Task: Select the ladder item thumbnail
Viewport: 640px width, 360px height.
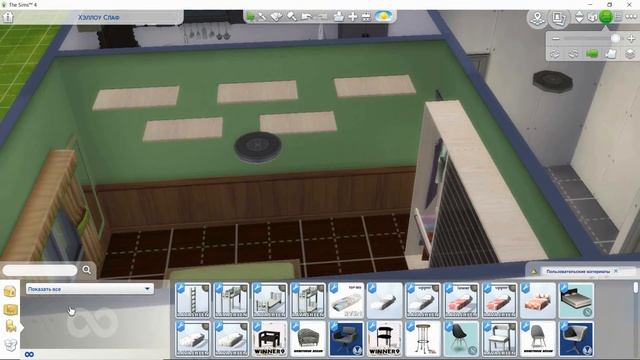Action: pyautogui.click(x=193, y=300)
